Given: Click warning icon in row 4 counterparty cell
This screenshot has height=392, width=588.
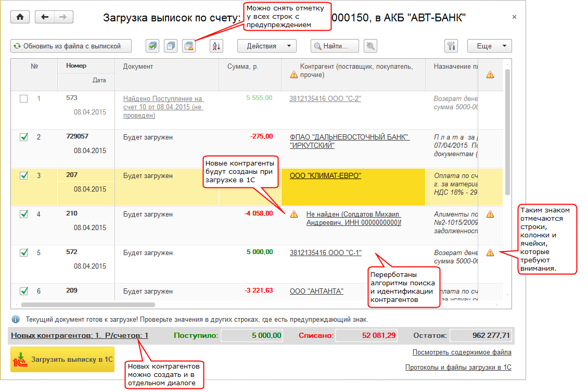Looking at the screenshot, I should coord(294,214).
